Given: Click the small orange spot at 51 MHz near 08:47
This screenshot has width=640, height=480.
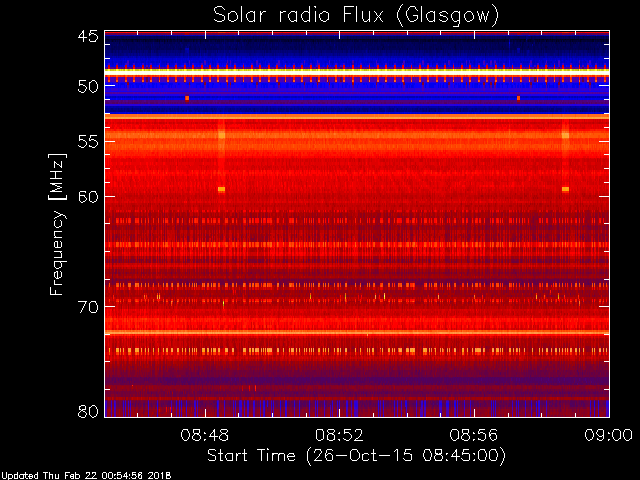Looking at the screenshot, I should tap(187, 98).
